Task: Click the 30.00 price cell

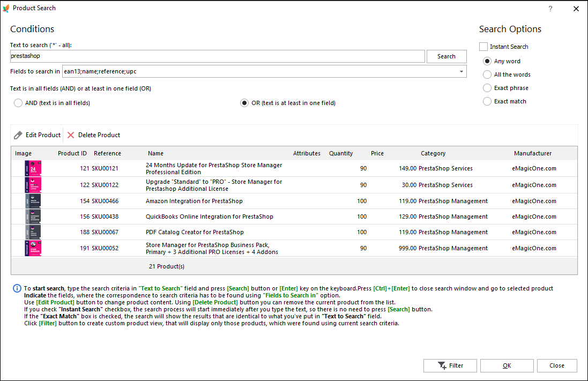Action: click(x=409, y=185)
